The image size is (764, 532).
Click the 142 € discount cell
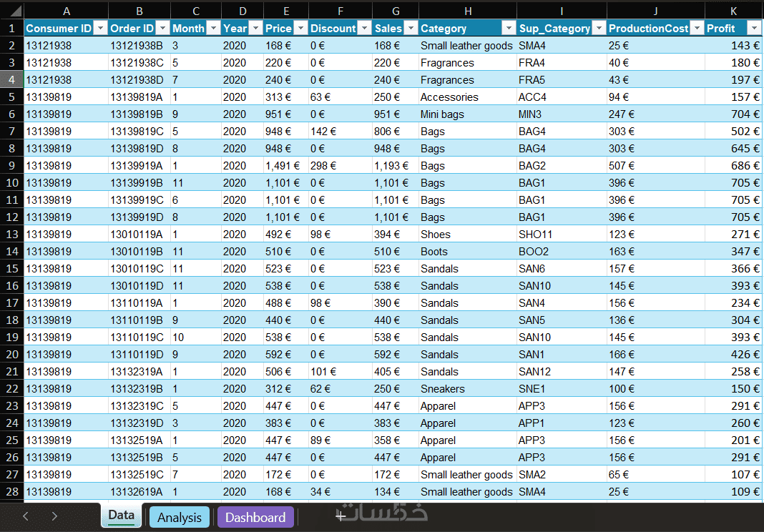click(340, 132)
